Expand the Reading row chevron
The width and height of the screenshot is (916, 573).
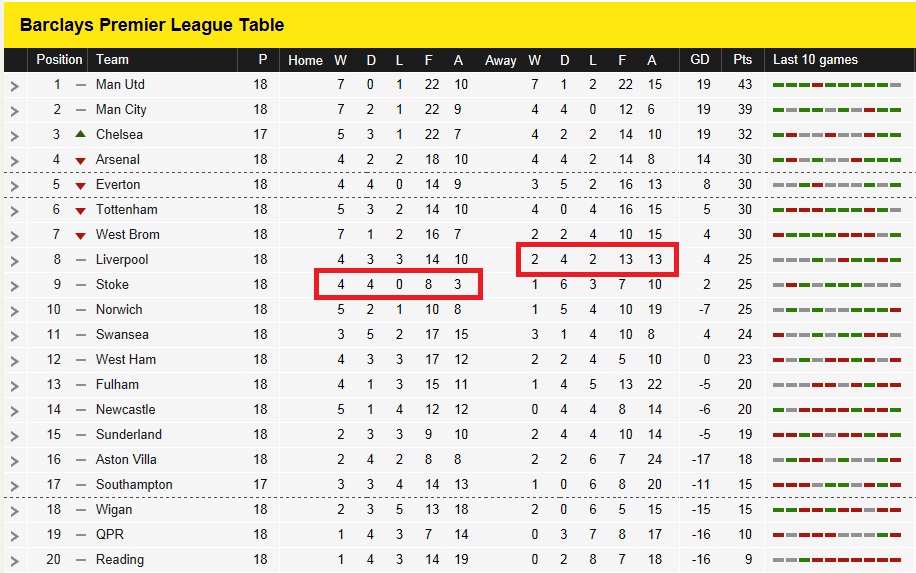[x=15, y=561]
